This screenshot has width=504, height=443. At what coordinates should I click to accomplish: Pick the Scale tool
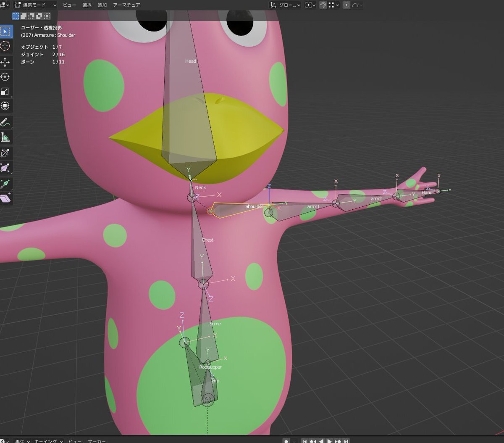[5, 92]
